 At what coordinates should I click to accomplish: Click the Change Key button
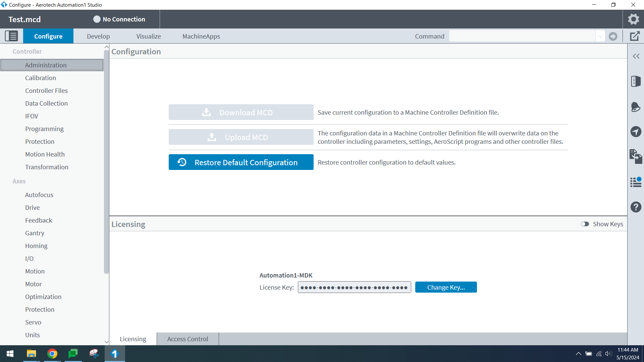(446, 287)
